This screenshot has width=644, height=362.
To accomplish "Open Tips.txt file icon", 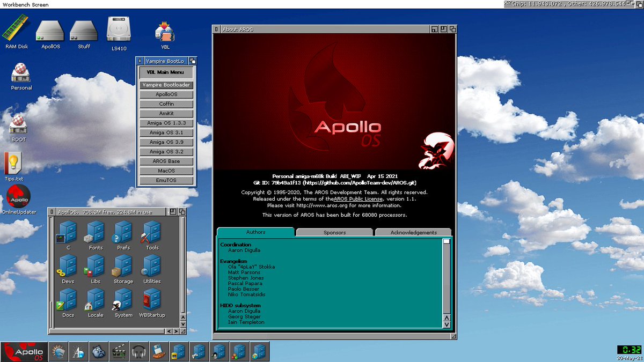I will (x=13, y=167).
